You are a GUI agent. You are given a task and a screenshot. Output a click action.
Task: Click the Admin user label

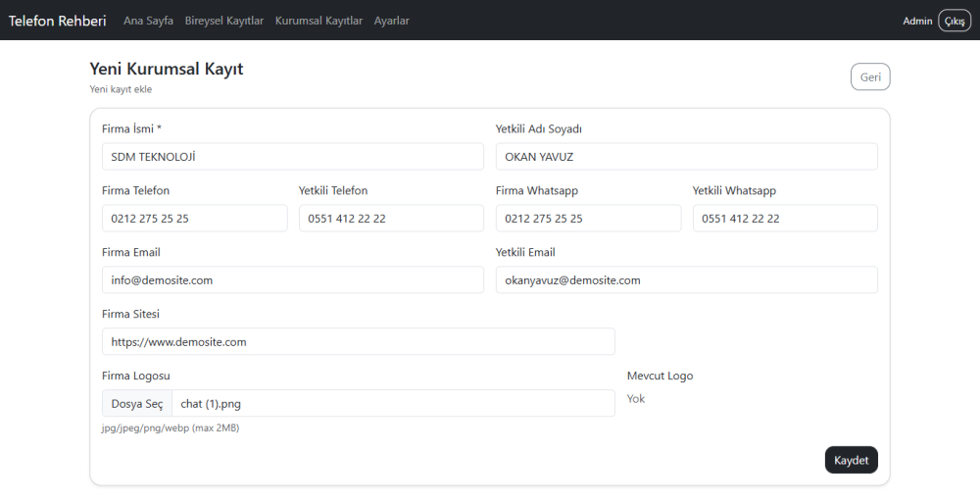coord(917,21)
